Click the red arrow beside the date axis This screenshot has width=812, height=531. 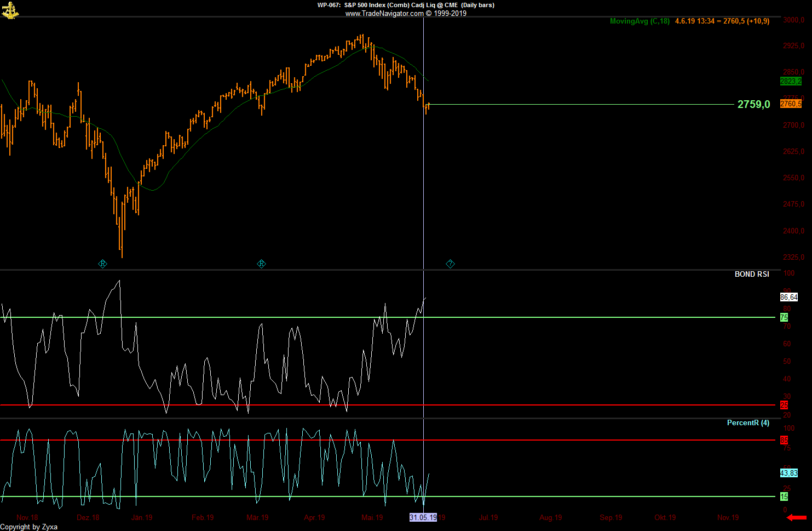click(x=797, y=517)
